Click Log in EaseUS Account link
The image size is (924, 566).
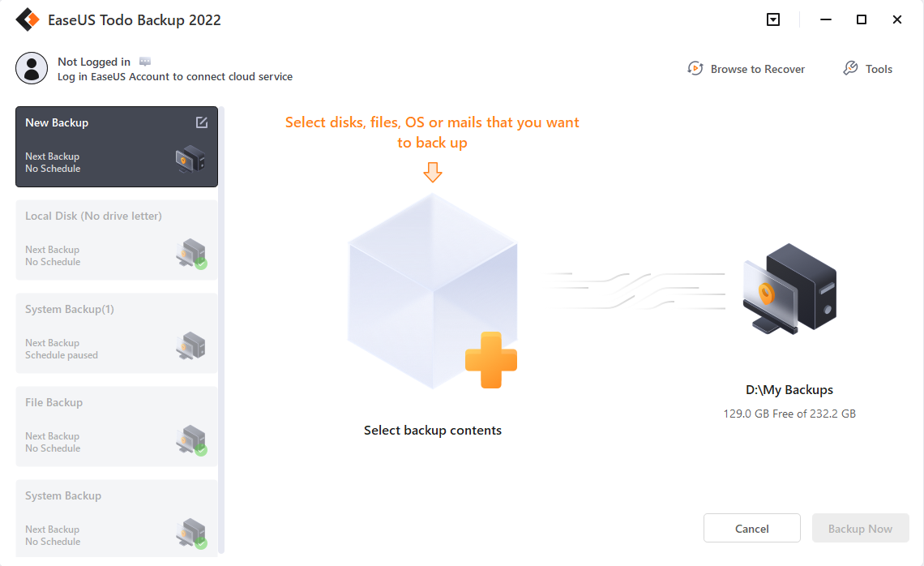pos(175,77)
